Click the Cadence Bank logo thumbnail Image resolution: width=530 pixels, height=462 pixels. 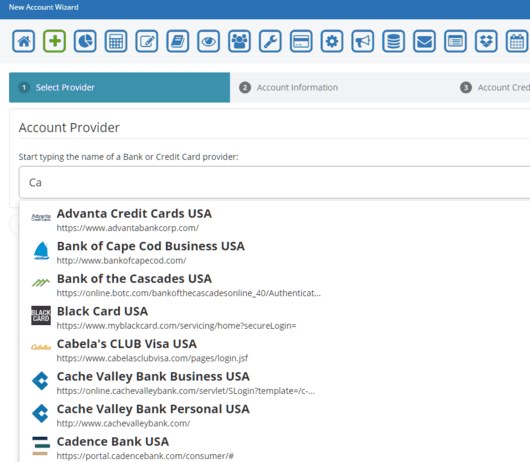tap(41, 446)
